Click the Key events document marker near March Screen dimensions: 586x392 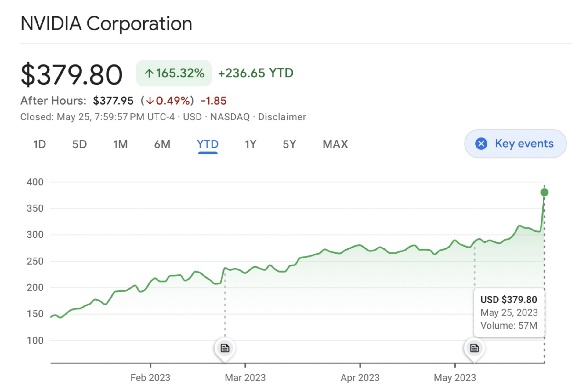pyautogui.click(x=225, y=348)
